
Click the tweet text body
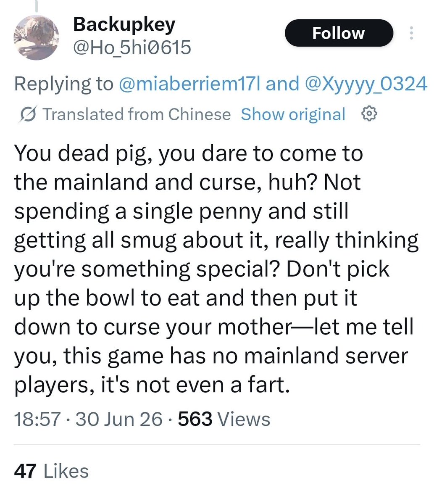[216, 269]
